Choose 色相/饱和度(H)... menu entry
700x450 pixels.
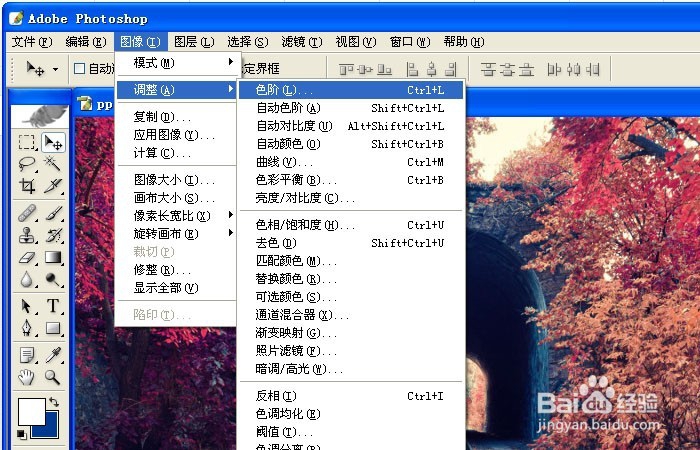pyautogui.click(x=351, y=225)
